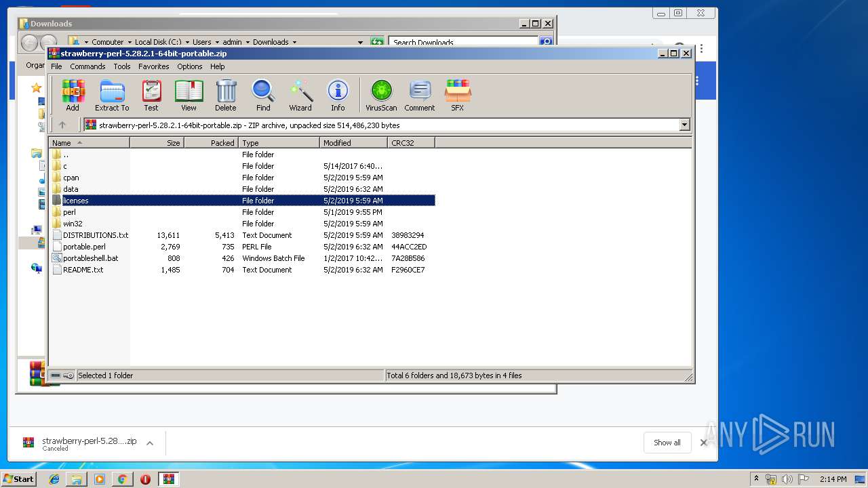
Task: Select the cpan folder
Action: [242, 178]
